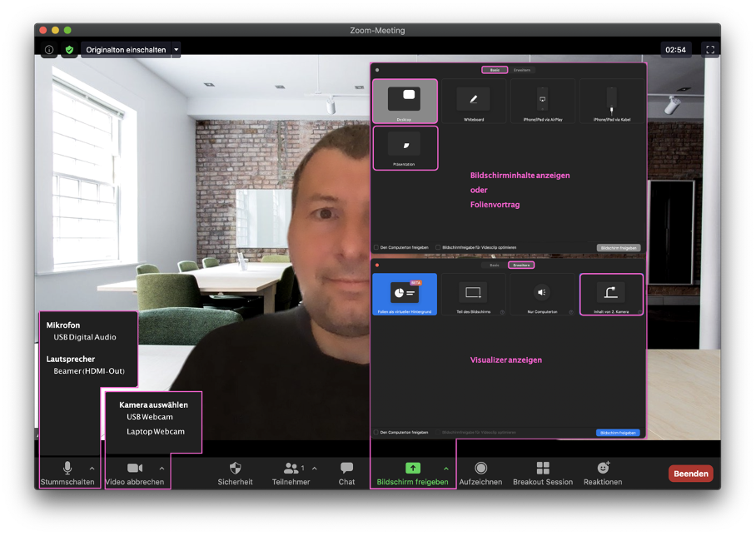Click the green encryption shield icon
756x536 pixels.
click(69, 50)
